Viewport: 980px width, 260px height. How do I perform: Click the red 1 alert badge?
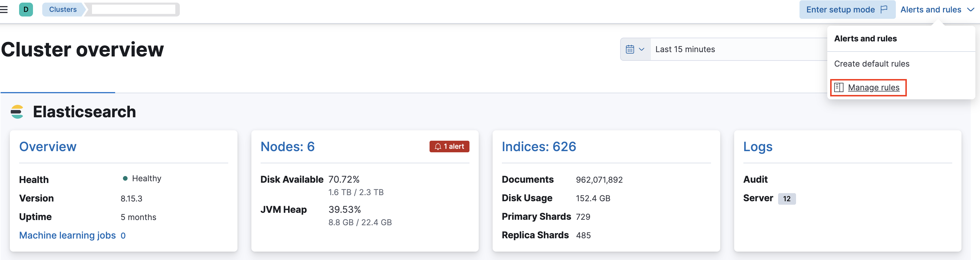tap(449, 147)
